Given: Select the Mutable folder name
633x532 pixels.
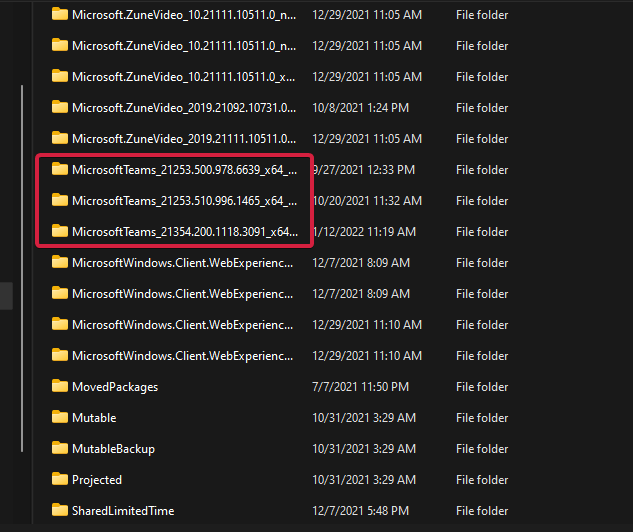Looking at the screenshot, I should click(x=94, y=418).
